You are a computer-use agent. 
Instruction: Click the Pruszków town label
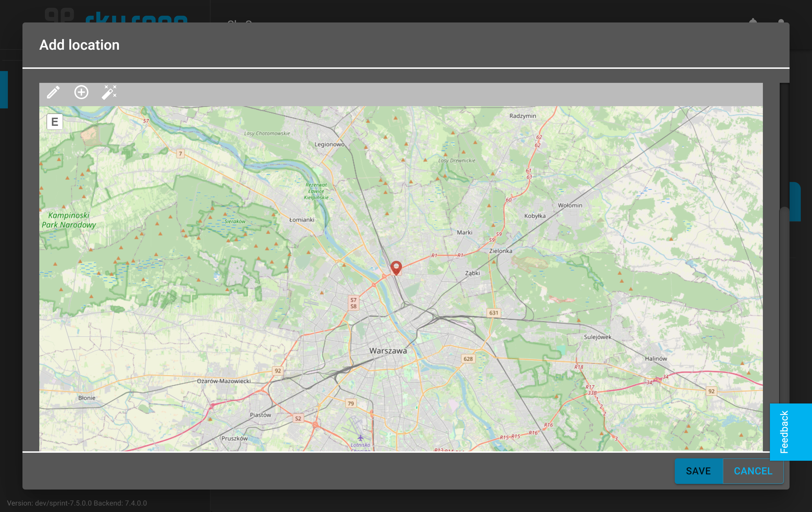[234, 438]
